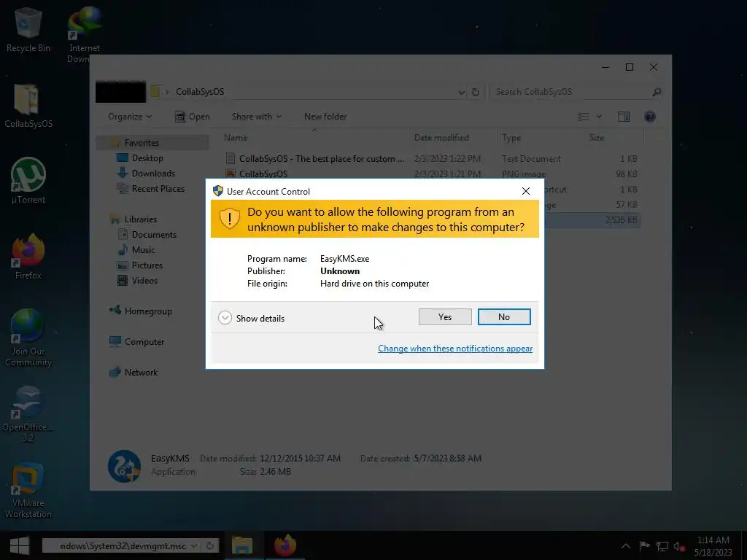Image resolution: width=747 pixels, height=560 pixels.
Task: Select VMware Workstation desktop shortcut
Action: [x=28, y=491]
